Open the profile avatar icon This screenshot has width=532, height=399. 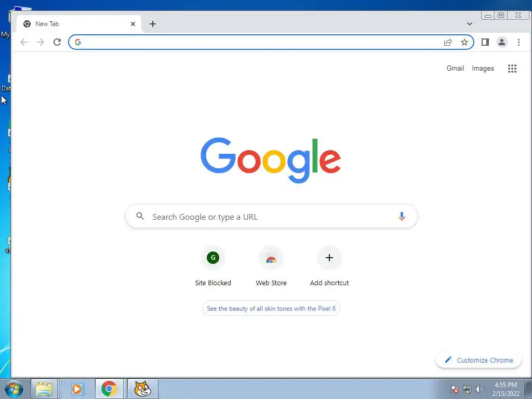click(502, 42)
